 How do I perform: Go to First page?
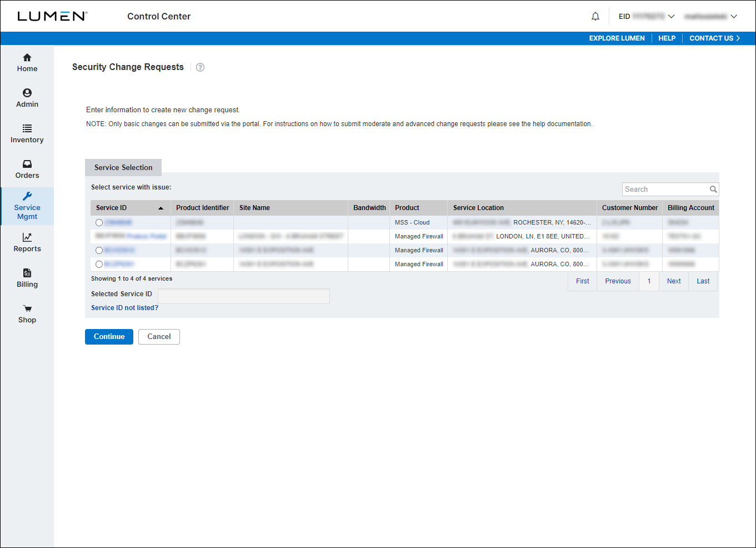[583, 281]
